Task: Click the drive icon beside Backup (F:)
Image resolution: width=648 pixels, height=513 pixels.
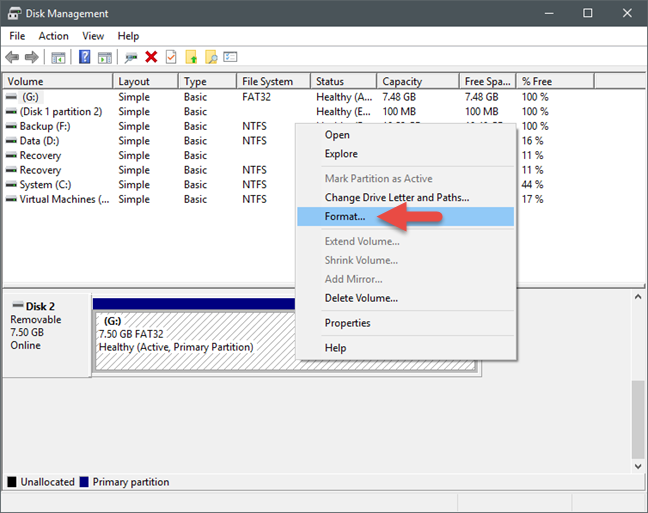Action: click(x=11, y=126)
